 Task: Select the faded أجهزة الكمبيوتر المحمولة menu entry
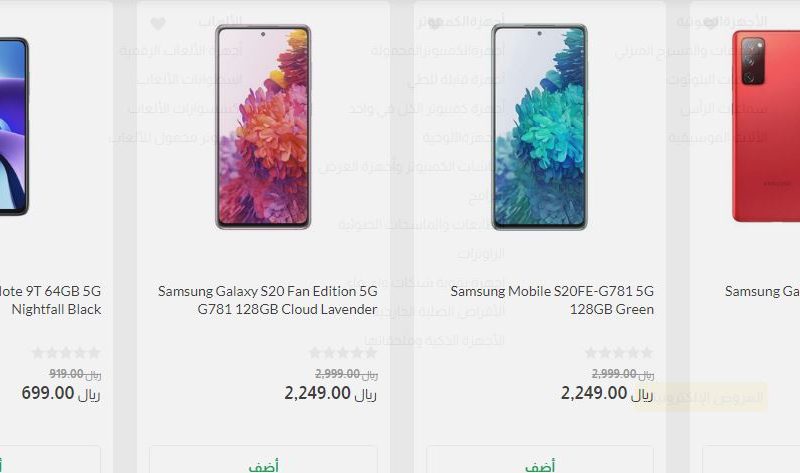[x=438, y=51]
